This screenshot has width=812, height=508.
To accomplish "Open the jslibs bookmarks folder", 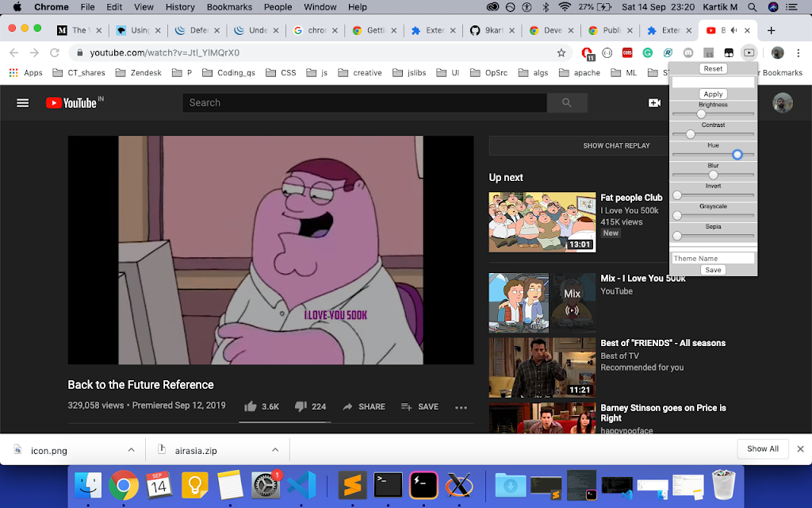I will pyautogui.click(x=409, y=72).
